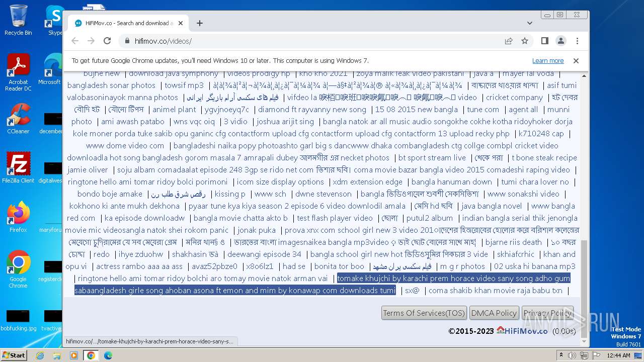Open 'animel plant' link
644x362 pixels.
[x=174, y=109]
